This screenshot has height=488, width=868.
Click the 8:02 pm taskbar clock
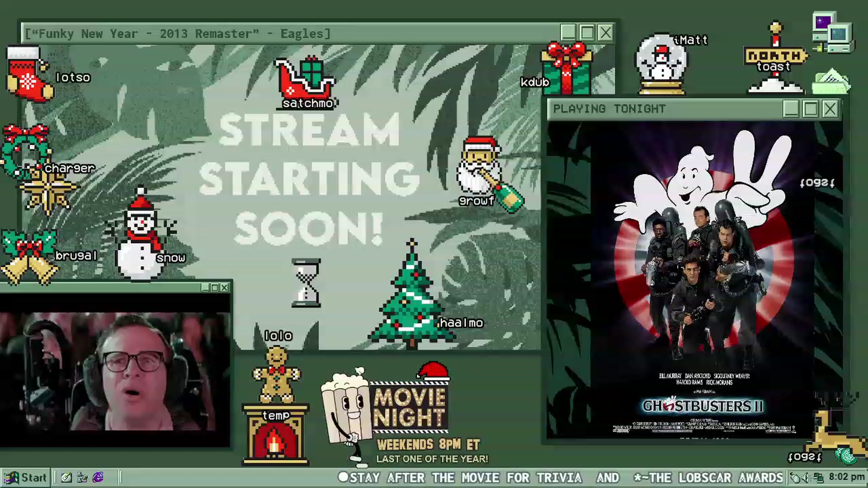click(846, 477)
